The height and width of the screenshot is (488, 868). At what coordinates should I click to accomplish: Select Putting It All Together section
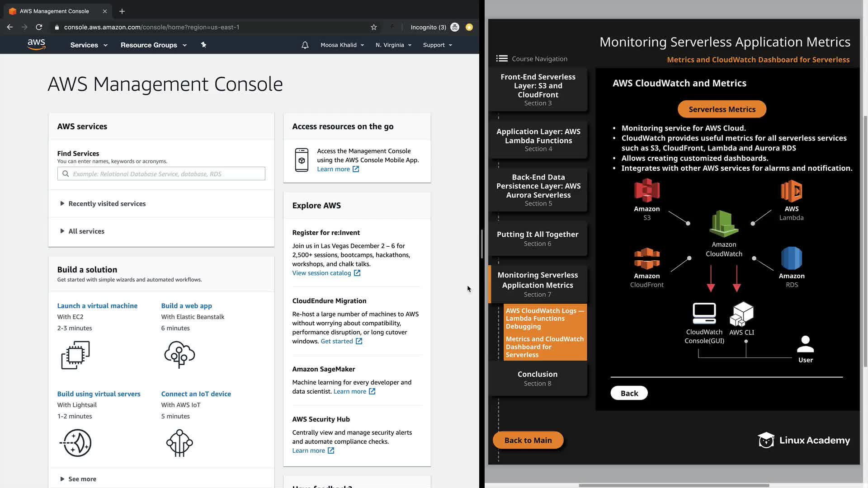[x=538, y=239]
